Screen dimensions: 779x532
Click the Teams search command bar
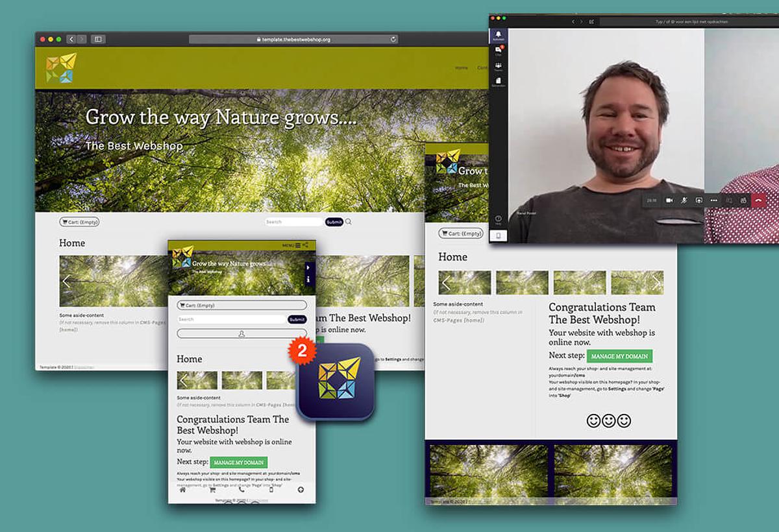pos(688,21)
